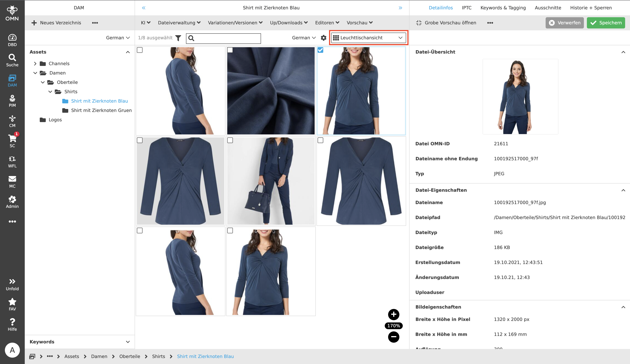Image resolution: width=630 pixels, height=364 pixels.
Task: Open the DBD dashboard module
Action: coord(12,40)
